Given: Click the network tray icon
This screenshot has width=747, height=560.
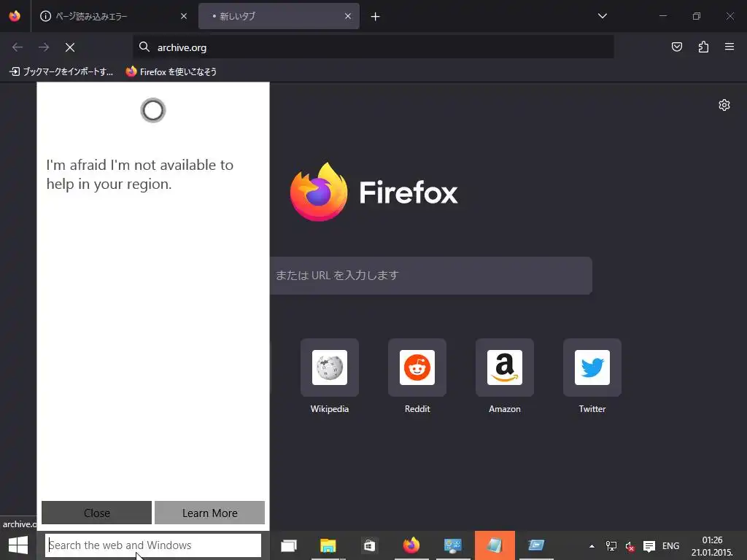Looking at the screenshot, I should [611, 546].
